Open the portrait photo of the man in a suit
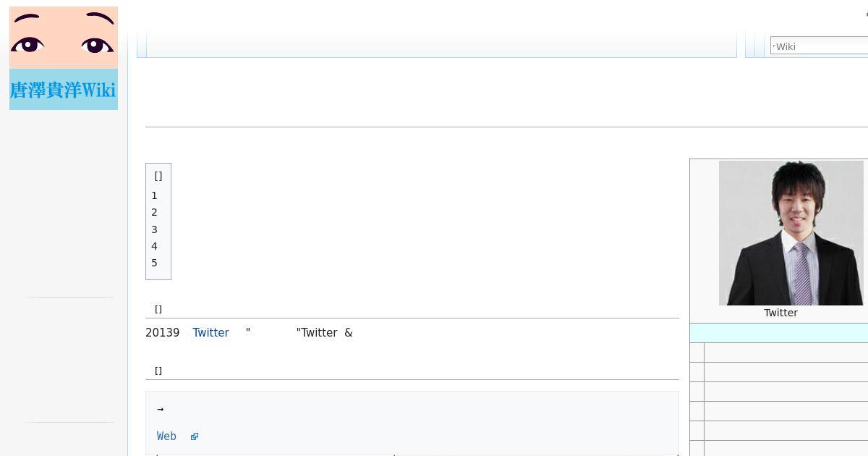 click(x=791, y=233)
